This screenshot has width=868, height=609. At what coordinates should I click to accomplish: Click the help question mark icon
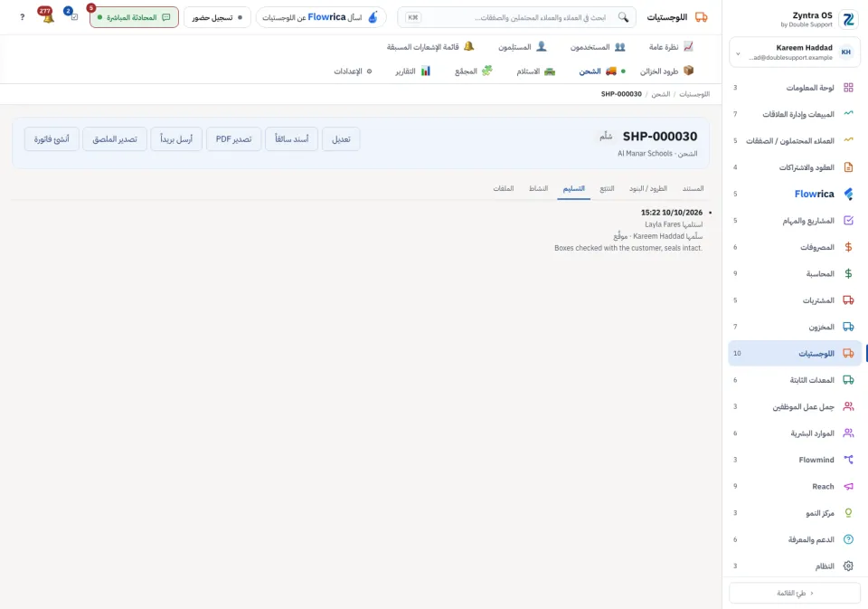[x=22, y=17]
